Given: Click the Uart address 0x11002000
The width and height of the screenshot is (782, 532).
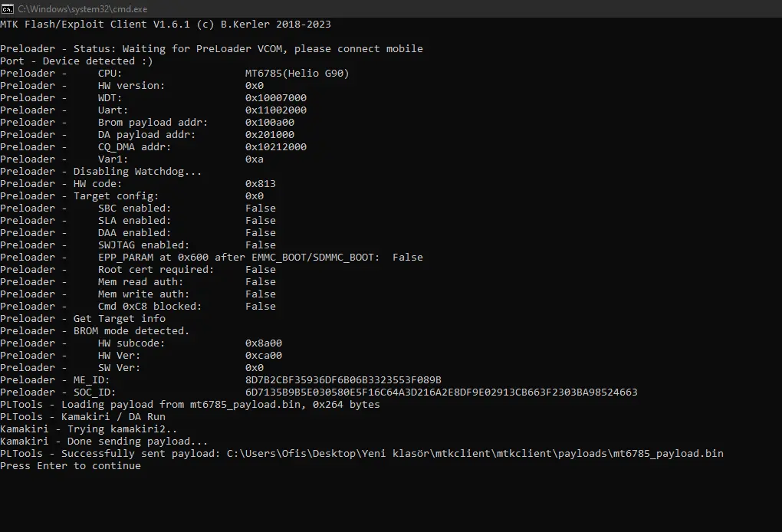Looking at the screenshot, I should coord(276,110).
